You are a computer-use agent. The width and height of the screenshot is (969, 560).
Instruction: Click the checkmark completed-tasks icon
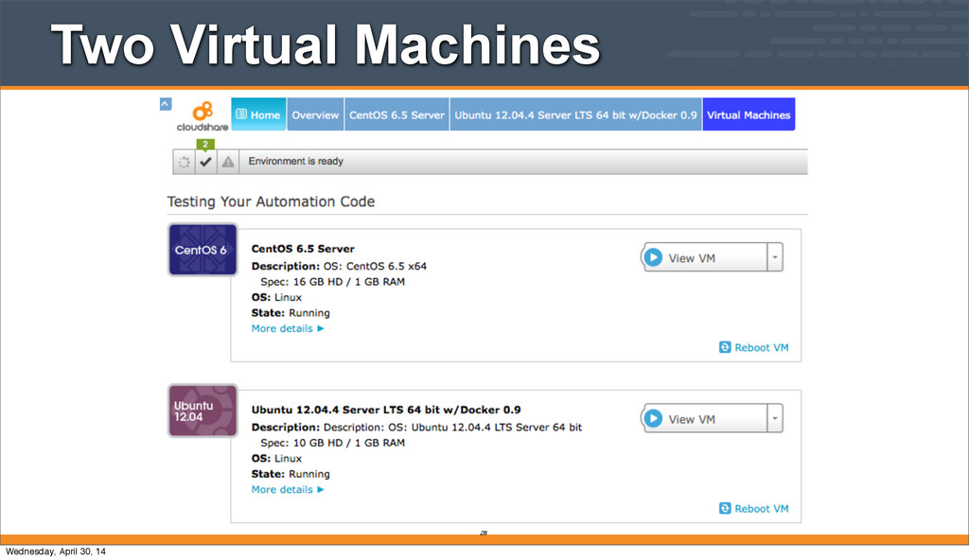pos(205,162)
